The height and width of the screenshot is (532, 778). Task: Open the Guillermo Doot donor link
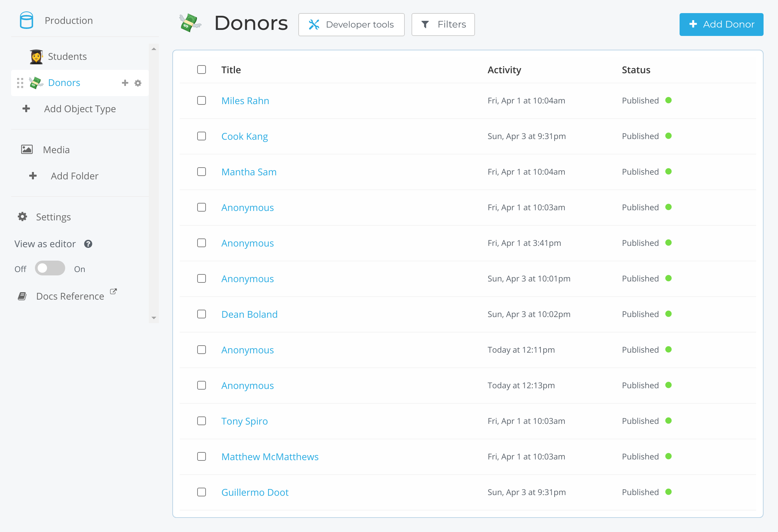(255, 492)
